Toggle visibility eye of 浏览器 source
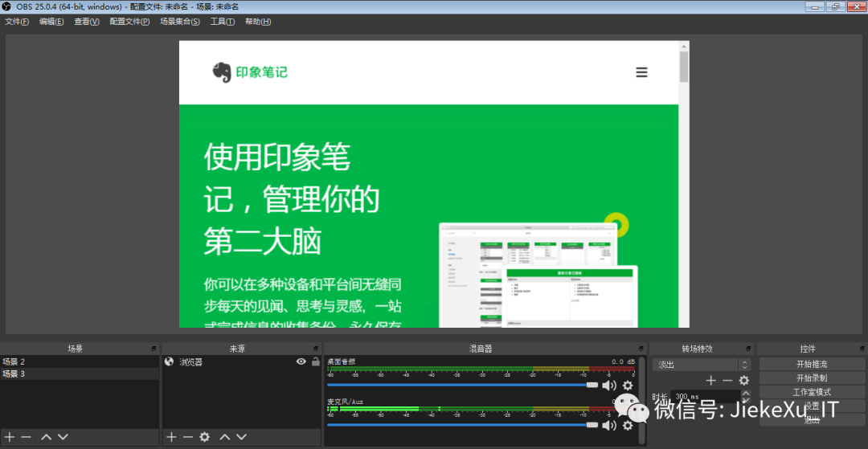Image resolution: width=868 pixels, height=449 pixels. point(301,361)
